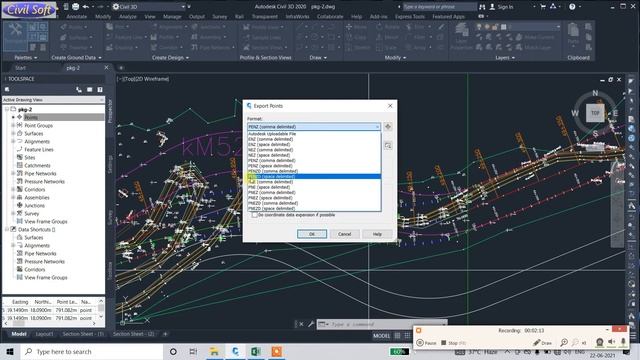
Task: Toggle microphone icon in recorder
Action: [x=623, y=342]
